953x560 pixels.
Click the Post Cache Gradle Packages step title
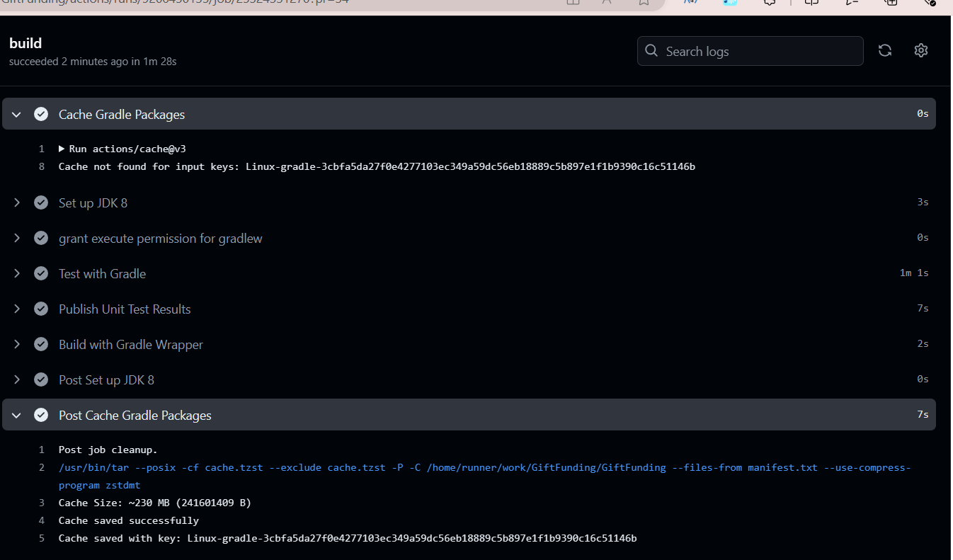tap(135, 416)
